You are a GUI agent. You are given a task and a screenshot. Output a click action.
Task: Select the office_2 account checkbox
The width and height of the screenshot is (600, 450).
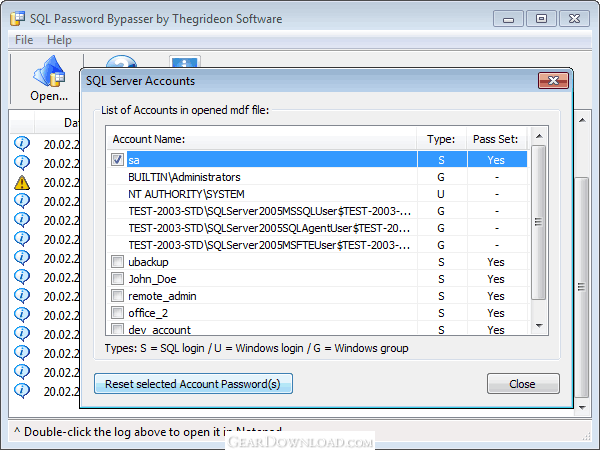[117, 313]
